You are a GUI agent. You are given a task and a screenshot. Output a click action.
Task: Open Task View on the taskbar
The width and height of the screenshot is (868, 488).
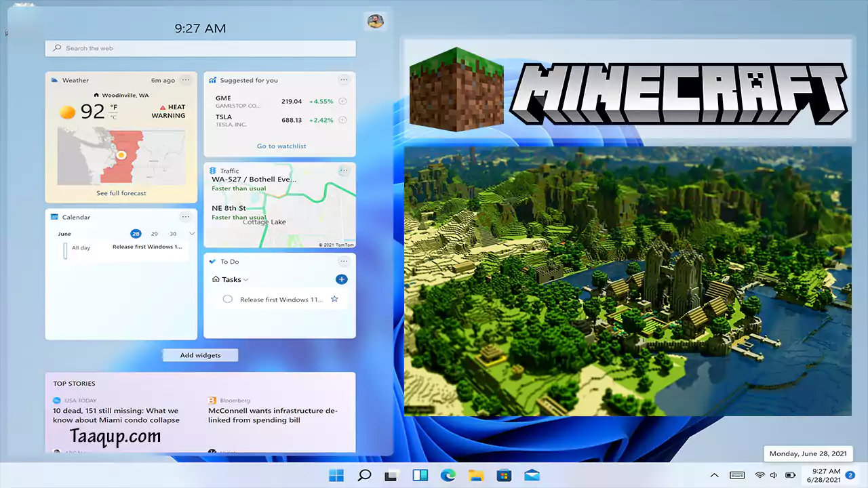pyautogui.click(x=391, y=476)
